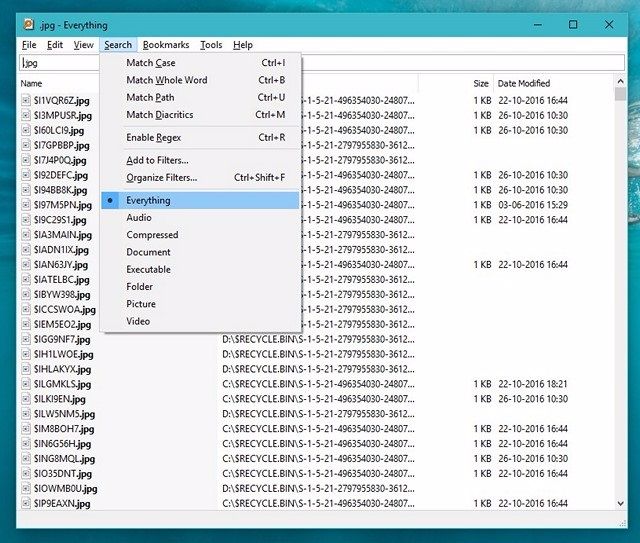Open Organize Filters dialog
This screenshot has width=640, height=543.
pyautogui.click(x=200, y=178)
